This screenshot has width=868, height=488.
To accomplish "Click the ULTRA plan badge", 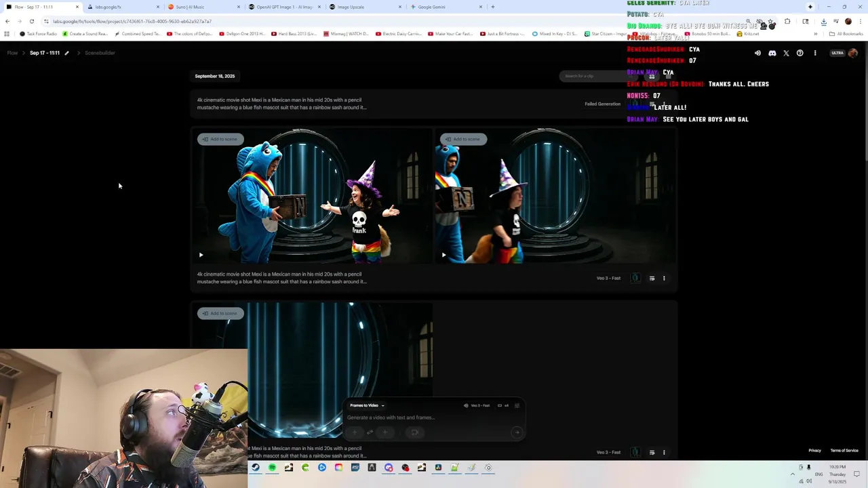I will tap(837, 53).
